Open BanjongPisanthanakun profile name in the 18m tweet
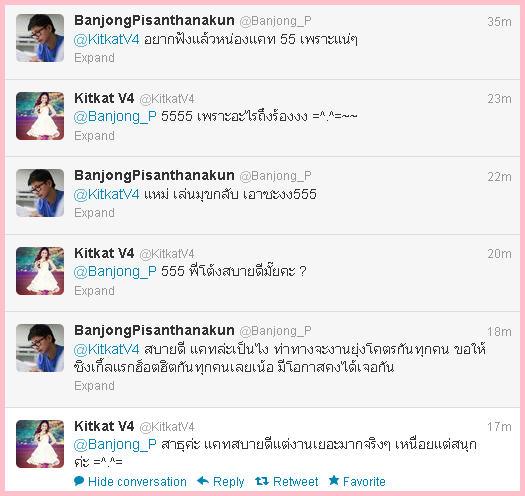The height and width of the screenshot is (496, 525). coord(154,330)
